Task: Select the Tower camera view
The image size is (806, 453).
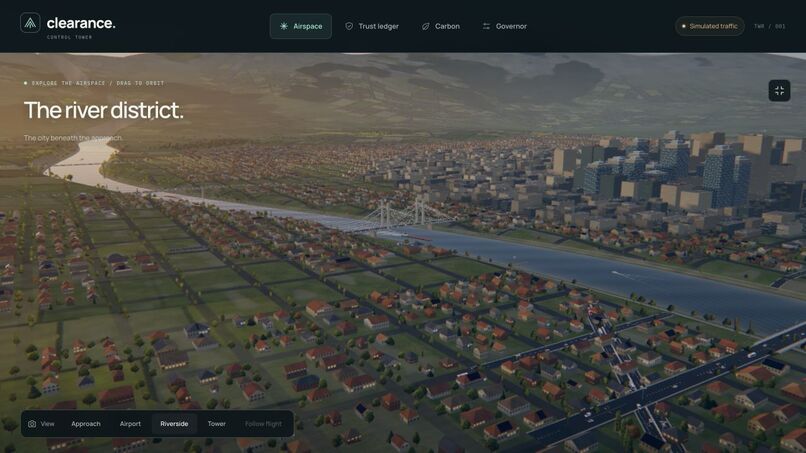Action: [216, 424]
